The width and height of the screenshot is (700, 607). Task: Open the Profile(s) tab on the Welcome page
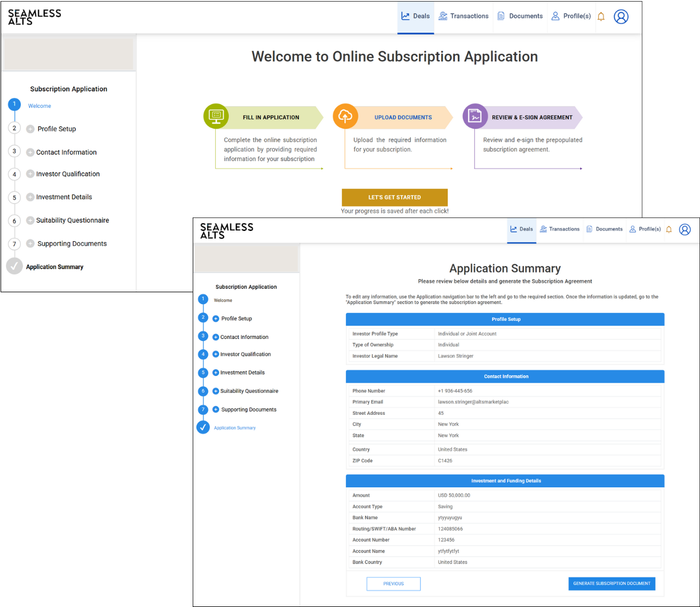coord(571,16)
